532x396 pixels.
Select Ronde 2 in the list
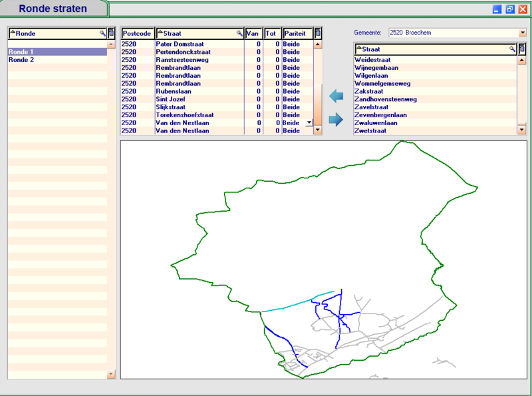(x=21, y=60)
